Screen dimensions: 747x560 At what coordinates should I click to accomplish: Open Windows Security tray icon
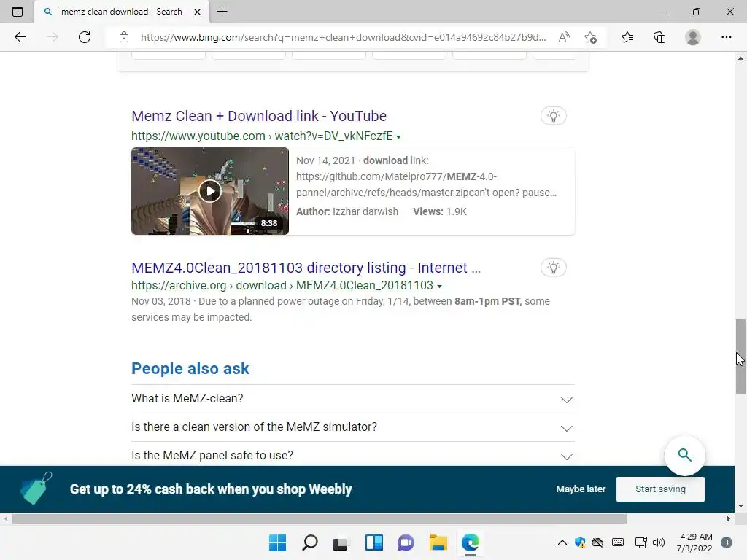click(580, 542)
